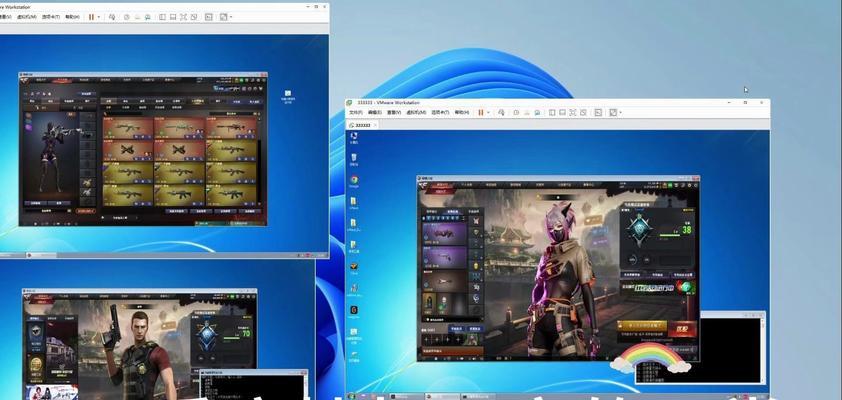Close the 333333 VM tab
842x400 pixels.
(x=375, y=125)
